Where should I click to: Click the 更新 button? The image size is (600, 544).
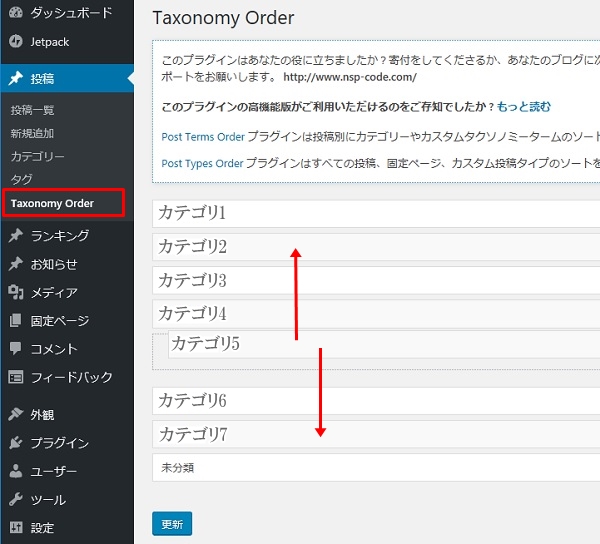[x=172, y=524]
